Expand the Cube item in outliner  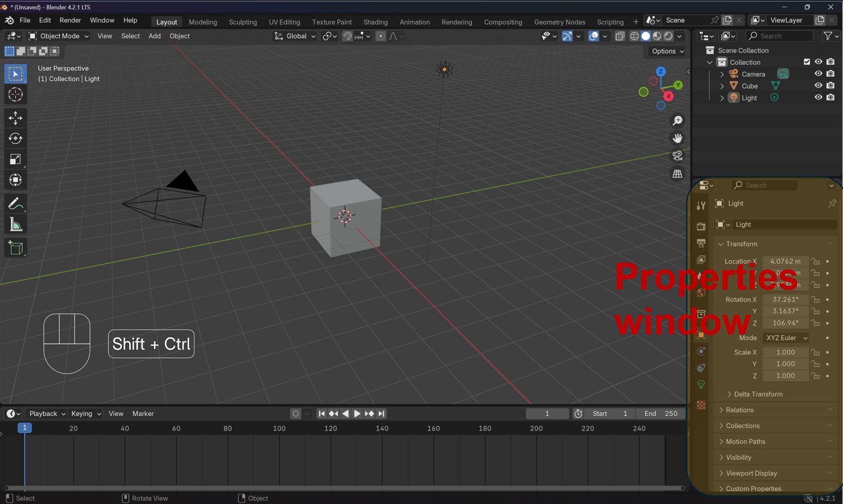[722, 86]
